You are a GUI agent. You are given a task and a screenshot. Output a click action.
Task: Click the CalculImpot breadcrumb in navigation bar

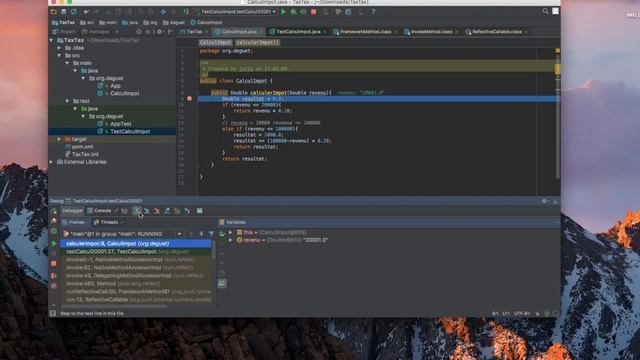pyautogui.click(x=207, y=22)
